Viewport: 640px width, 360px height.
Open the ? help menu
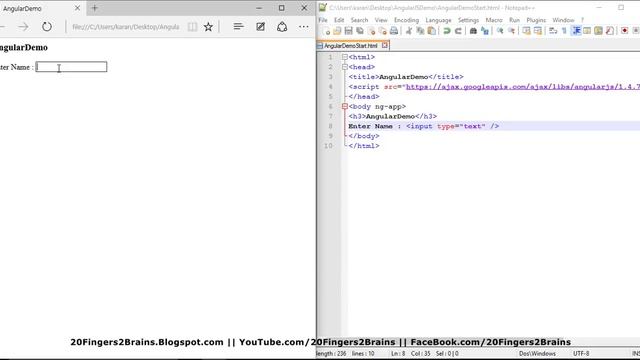click(x=582, y=20)
